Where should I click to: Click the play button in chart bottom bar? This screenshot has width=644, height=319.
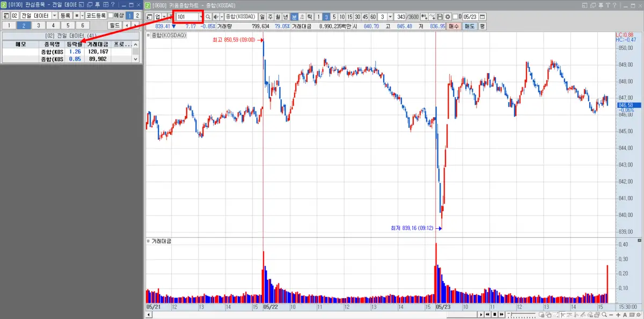481,315
